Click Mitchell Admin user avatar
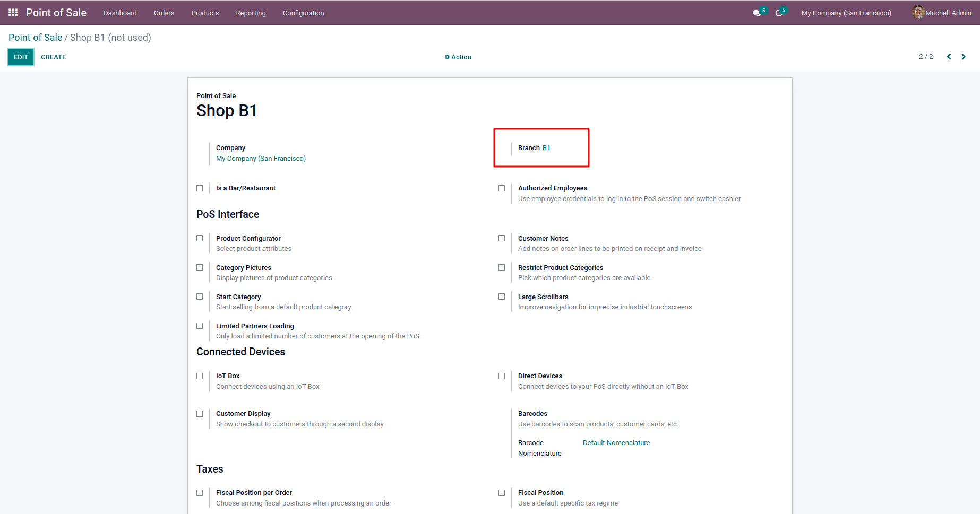980x514 pixels. tap(918, 12)
